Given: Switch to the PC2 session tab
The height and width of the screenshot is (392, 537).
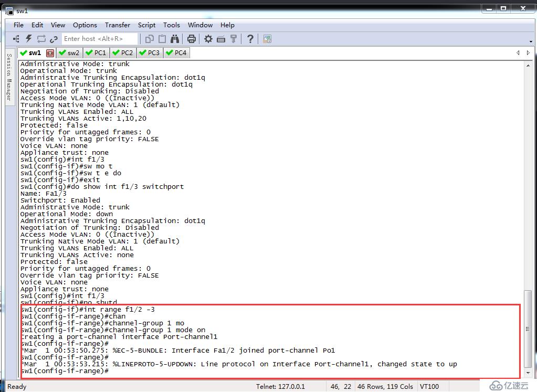Looking at the screenshot, I should pyautogui.click(x=123, y=52).
